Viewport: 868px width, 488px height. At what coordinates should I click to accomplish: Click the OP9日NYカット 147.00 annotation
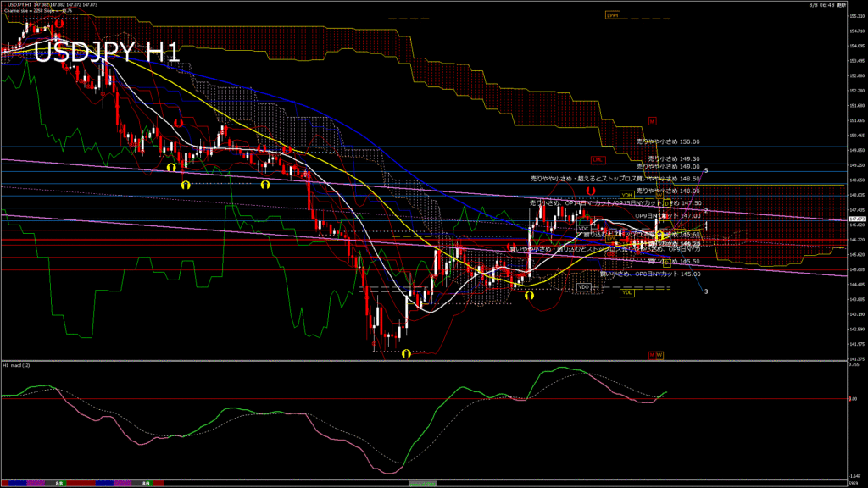click(668, 216)
